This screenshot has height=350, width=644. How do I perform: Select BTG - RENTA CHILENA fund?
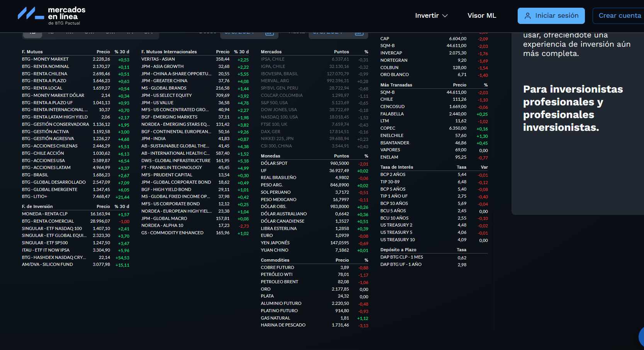[x=76, y=74]
